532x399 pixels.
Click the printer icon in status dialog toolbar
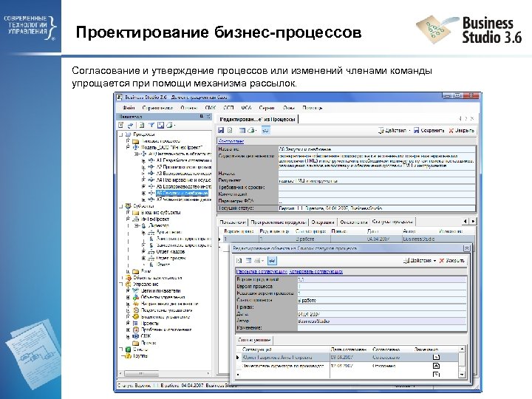pyautogui.click(x=258, y=261)
